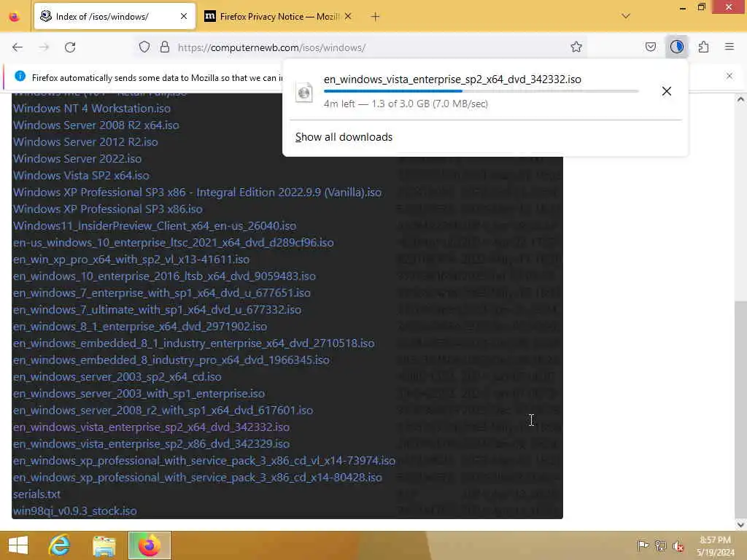Click the Firefox taskbar button
Screen dimensions: 747x560
click(150, 545)
